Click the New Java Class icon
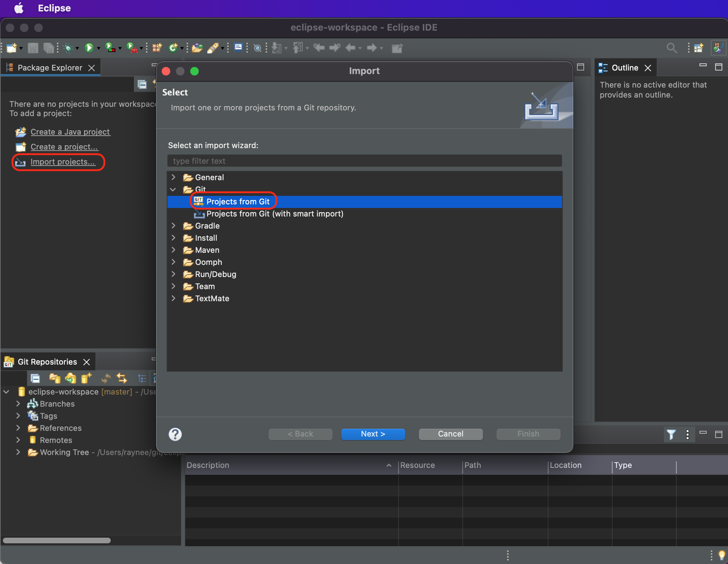The image size is (728, 564). click(x=173, y=48)
